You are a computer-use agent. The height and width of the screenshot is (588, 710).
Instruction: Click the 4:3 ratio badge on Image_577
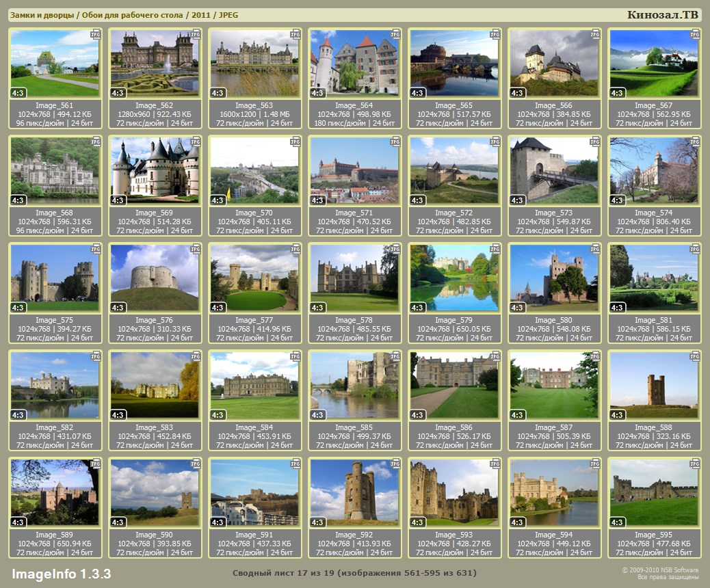pos(218,308)
